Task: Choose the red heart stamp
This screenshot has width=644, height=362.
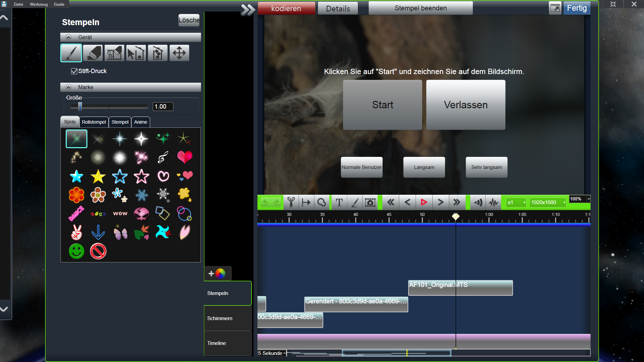Action: [x=184, y=157]
